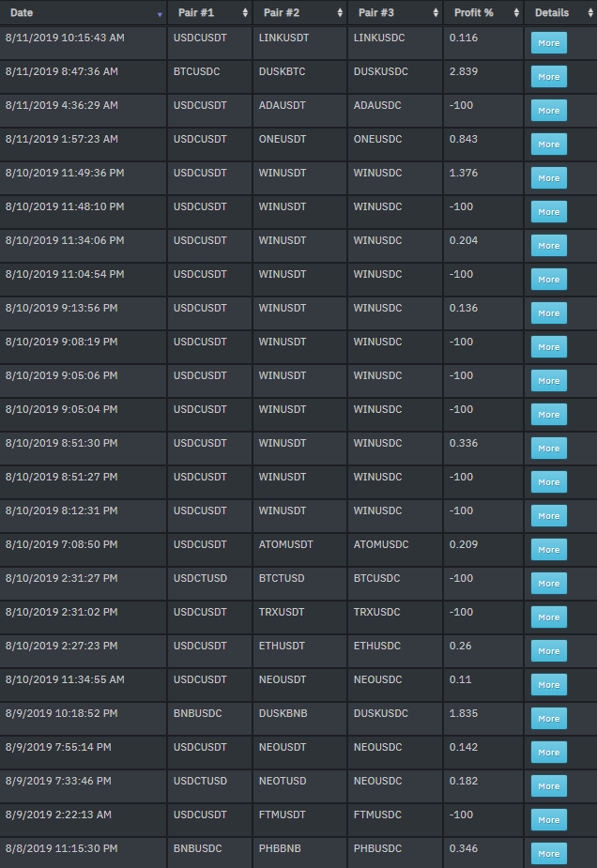Select the DUSKBTC pair cell
Image resolution: width=597 pixels, height=868 pixels.
300,77
